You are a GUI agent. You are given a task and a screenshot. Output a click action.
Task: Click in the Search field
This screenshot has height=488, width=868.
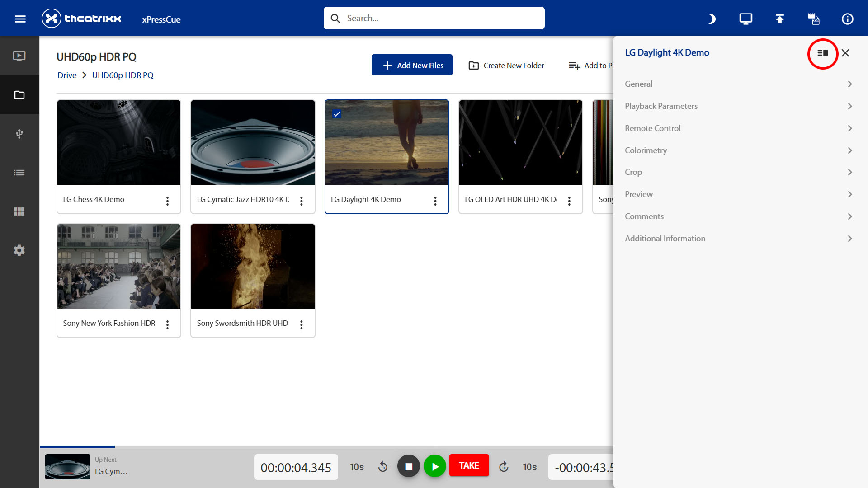[x=434, y=18]
